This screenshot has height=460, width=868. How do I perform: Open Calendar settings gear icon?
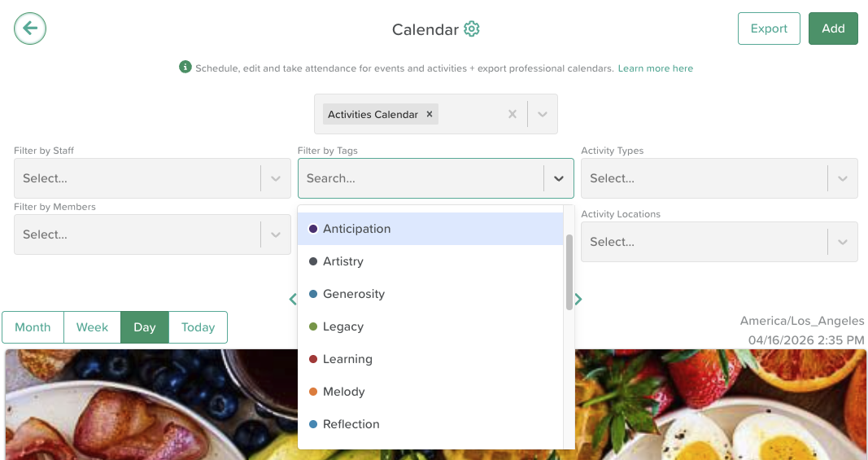point(472,29)
